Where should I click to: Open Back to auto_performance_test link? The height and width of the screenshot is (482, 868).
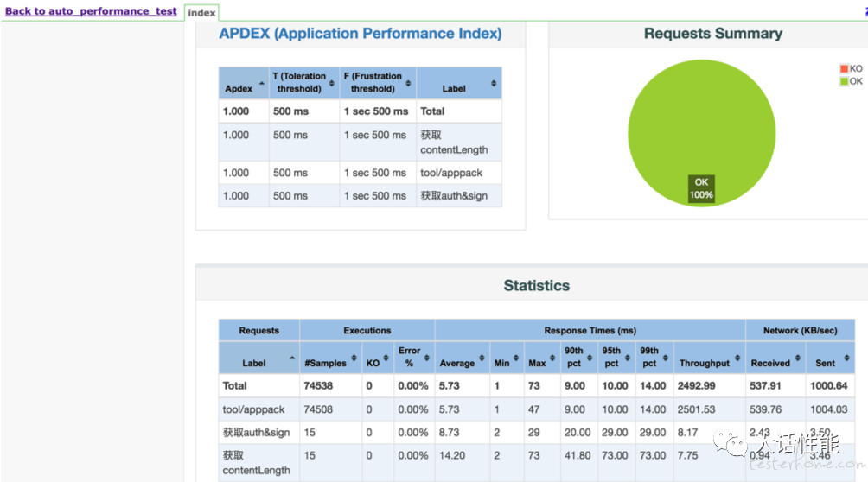(x=91, y=11)
